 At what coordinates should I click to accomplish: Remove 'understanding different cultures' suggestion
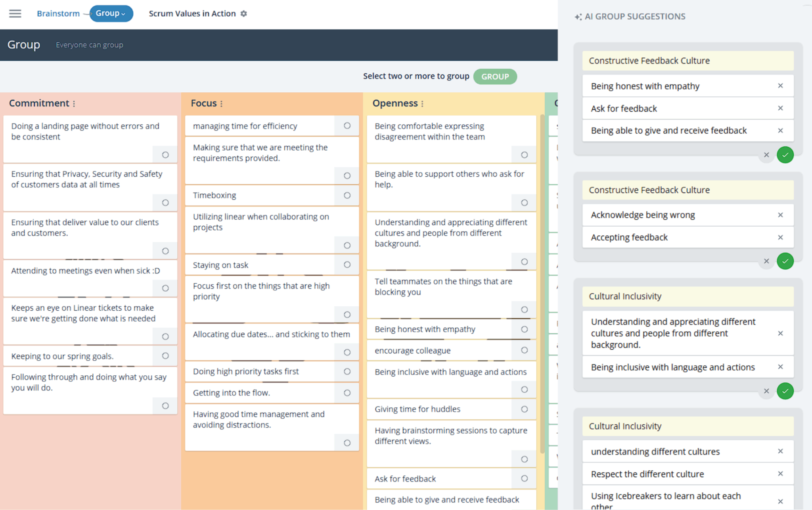(780, 451)
